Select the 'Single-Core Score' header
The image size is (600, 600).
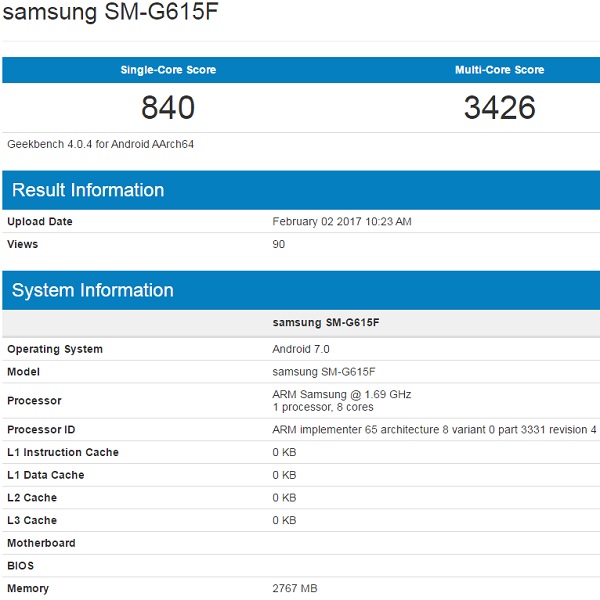(168, 70)
